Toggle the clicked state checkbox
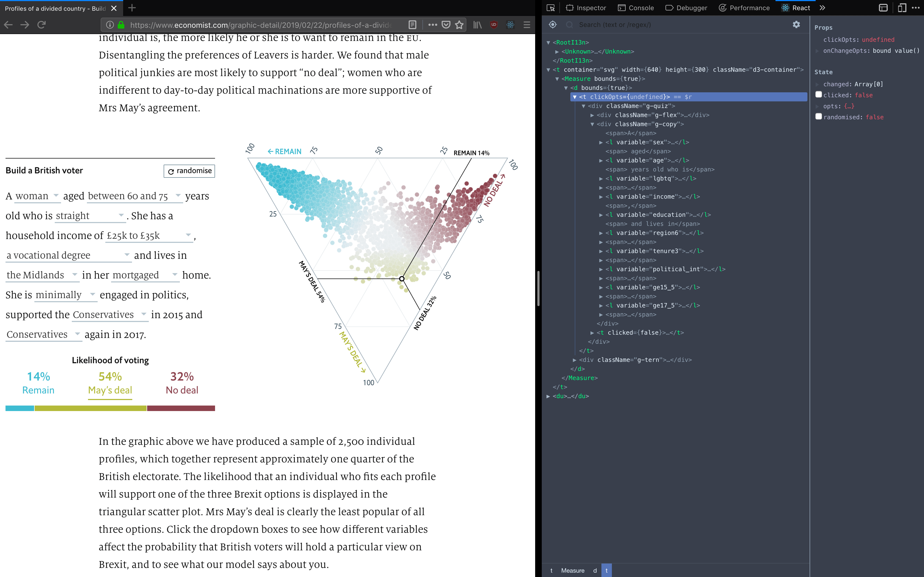Viewport: 924px width, 577px height. 819,95
